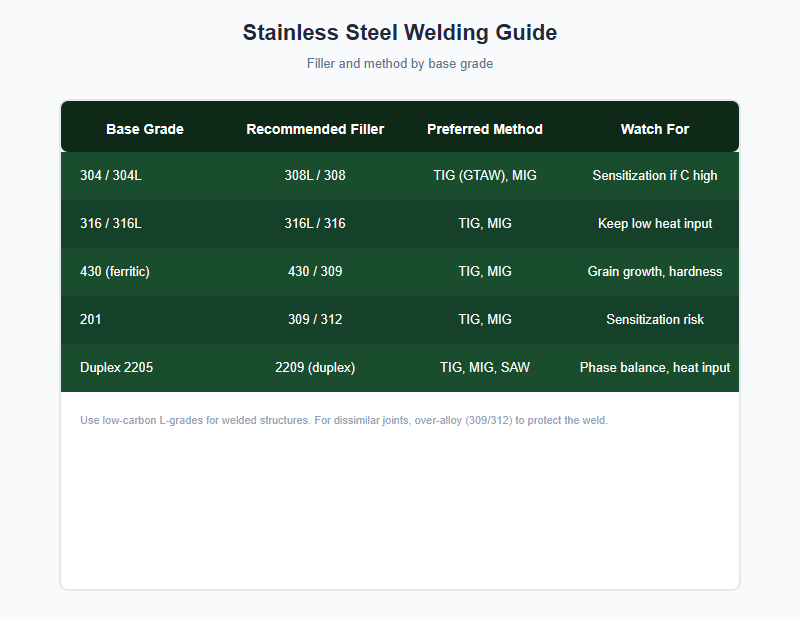800x620 pixels.
Task: Click the 'Duplex 2205' base grade cell
Action: [116, 367]
